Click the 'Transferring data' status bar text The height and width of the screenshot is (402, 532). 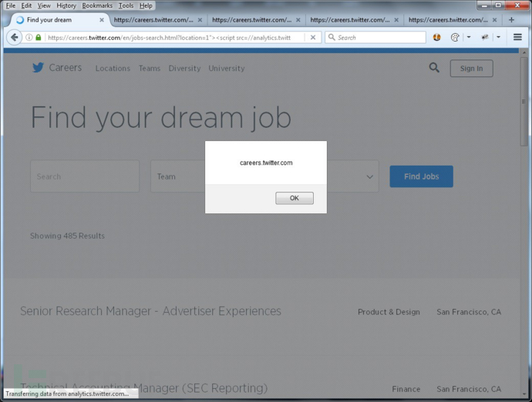click(67, 394)
